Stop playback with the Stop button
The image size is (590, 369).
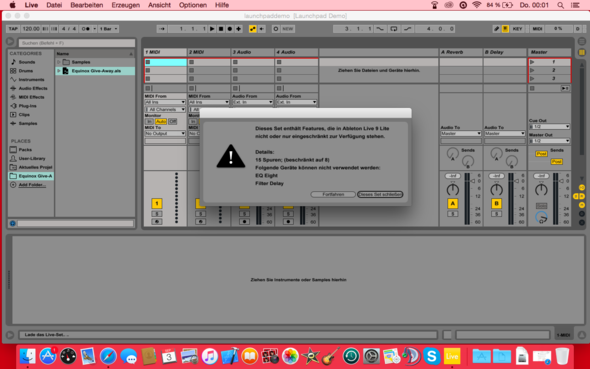pos(221,29)
